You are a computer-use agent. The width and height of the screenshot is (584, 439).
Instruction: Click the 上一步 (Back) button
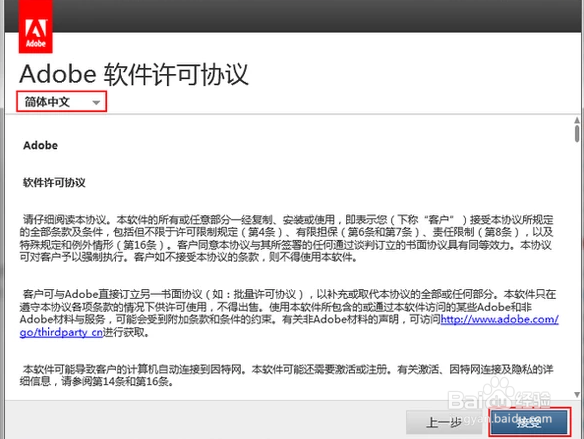click(443, 422)
